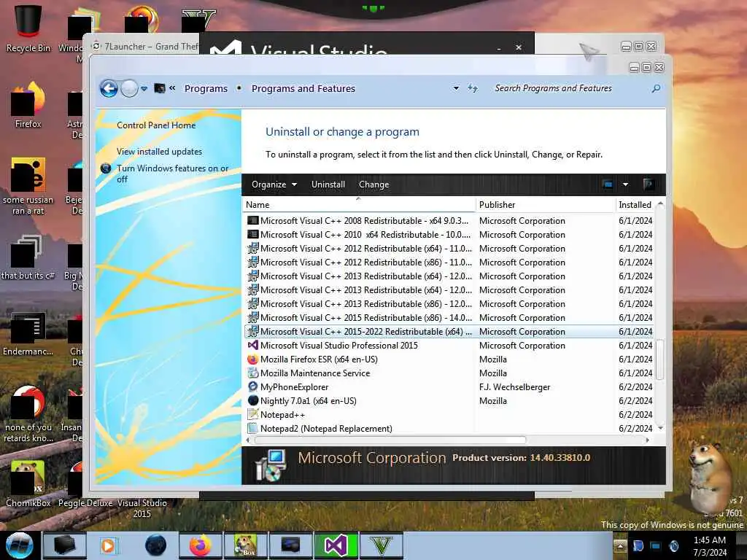Open Endermanc... desktop icon

coord(28,333)
